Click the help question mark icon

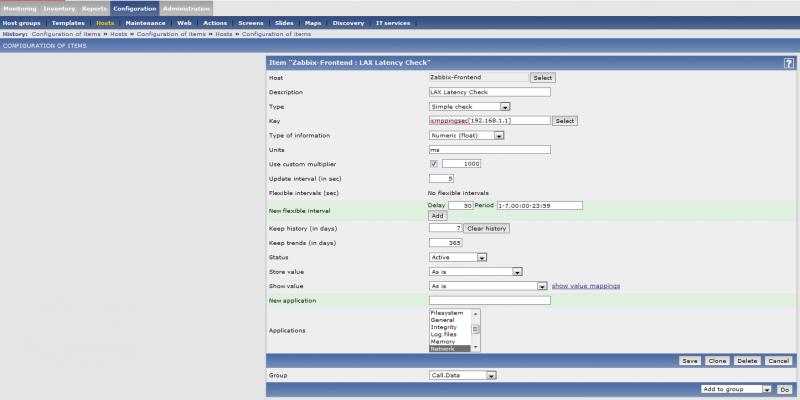(x=788, y=63)
